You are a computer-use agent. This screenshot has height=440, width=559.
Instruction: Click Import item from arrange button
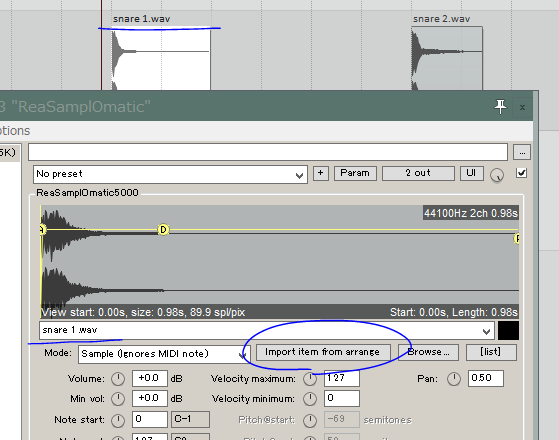click(x=323, y=352)
